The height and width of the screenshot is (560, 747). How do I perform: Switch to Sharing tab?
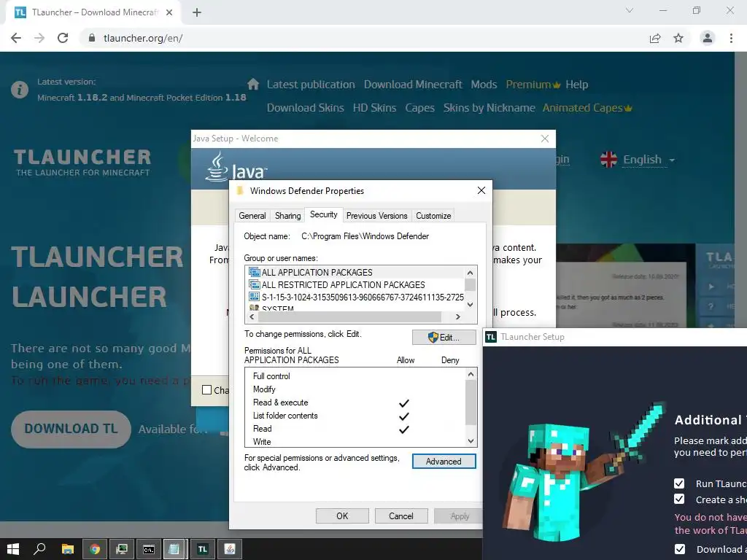(287, 216)
